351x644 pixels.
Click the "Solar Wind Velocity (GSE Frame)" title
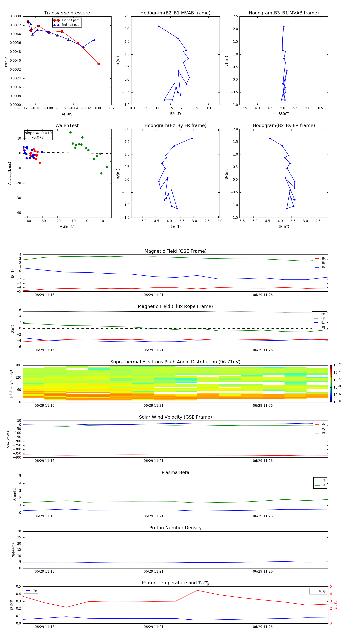(x=175, y=417)
